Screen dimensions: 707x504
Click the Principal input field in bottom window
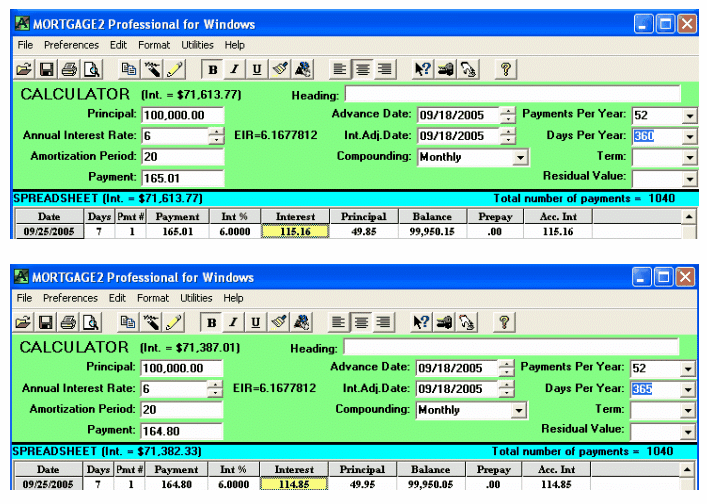click(x=182, y=368)
